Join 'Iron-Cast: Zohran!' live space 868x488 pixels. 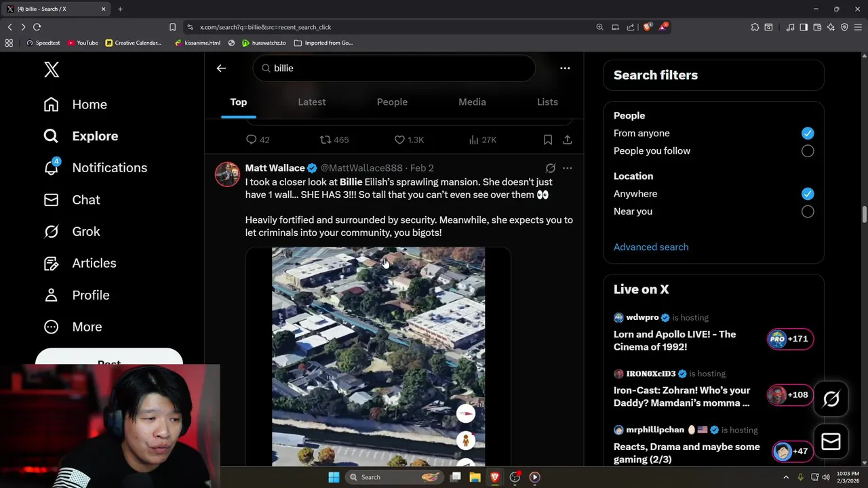(682, 396)
